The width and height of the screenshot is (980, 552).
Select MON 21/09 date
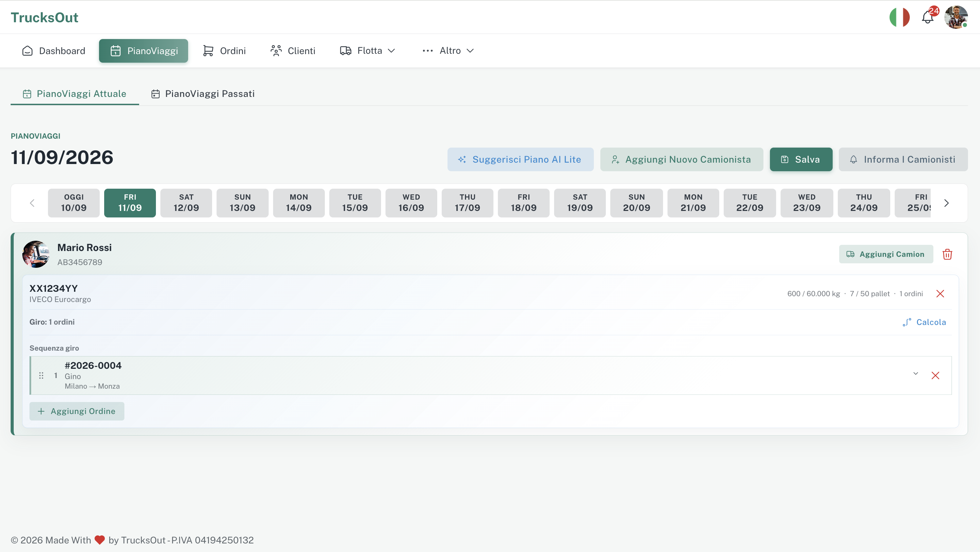click(x=693, y=203)
